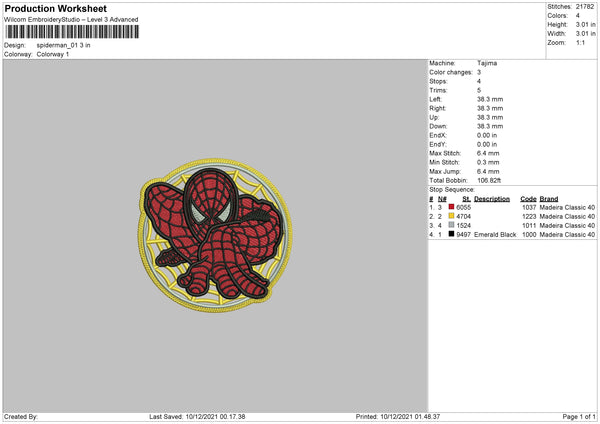Click the 'Printed: 10/12/2021 01.48.37' footer text
Image resolution: width=600 pixels, height=424 pixels.
pyautogui.click(x=398, y=417)
